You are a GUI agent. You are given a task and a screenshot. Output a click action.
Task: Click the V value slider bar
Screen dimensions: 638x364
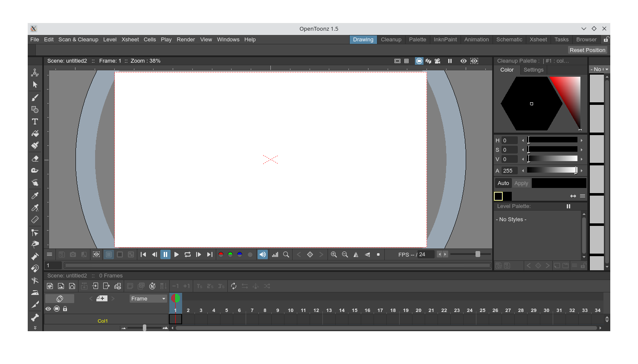552,159
